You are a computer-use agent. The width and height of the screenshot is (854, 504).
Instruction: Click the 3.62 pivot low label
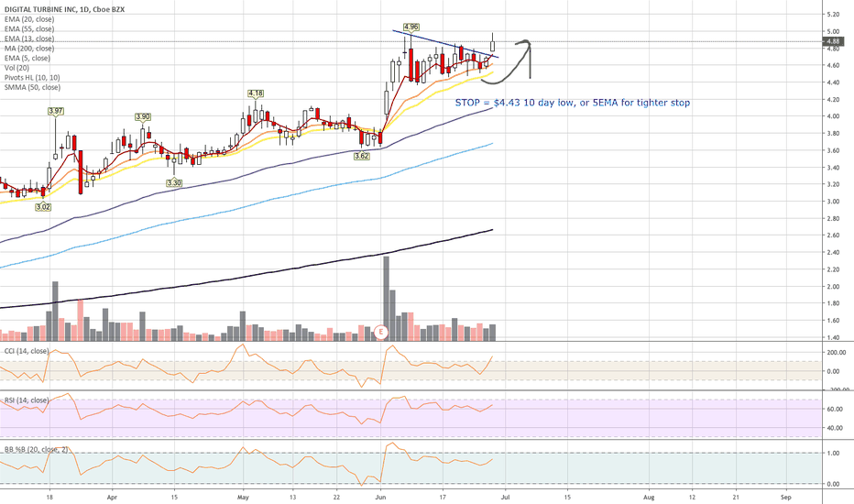pos(362,156)
